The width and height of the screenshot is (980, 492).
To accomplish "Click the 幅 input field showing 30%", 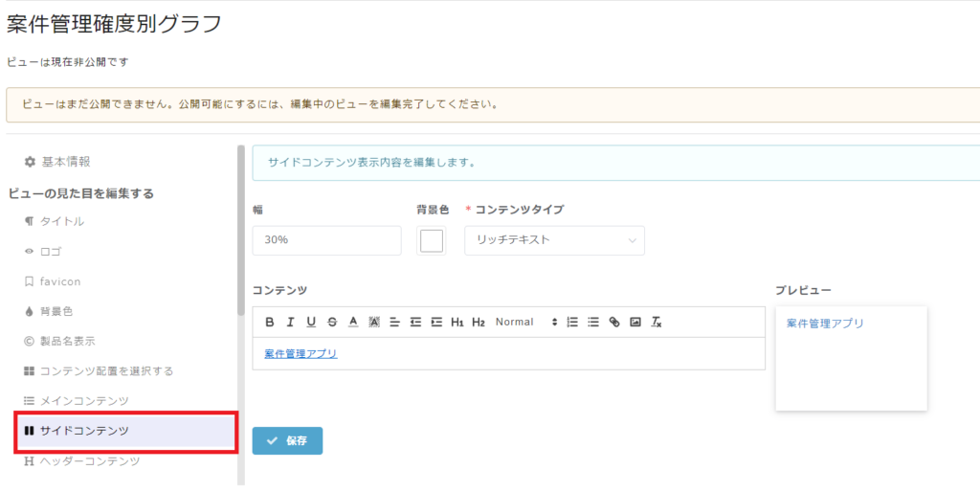I will [327, 240].
